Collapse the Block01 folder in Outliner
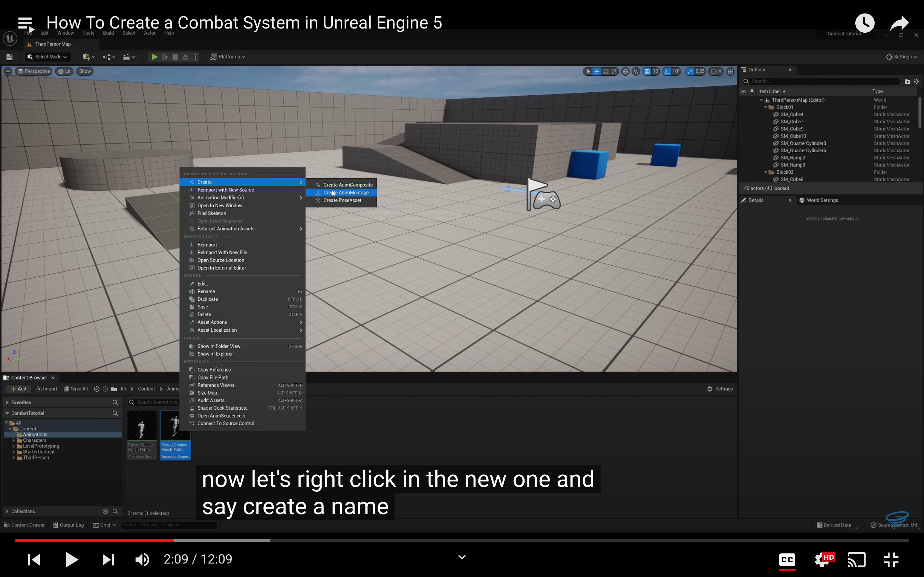 point(766,107)
